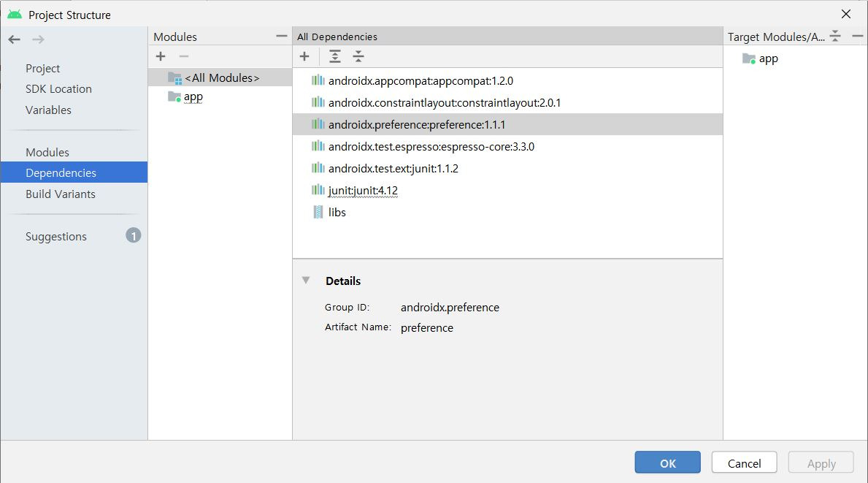Click the OK button
This screenshot has width=868, height=483.
tap(667, 463)
